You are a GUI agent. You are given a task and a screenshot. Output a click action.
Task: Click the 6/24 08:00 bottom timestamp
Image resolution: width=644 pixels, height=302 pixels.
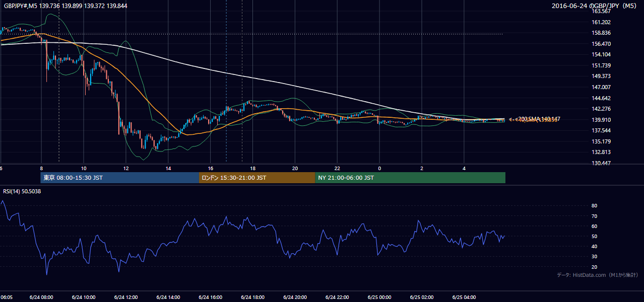pyautogui.click(x=41, y=297)
